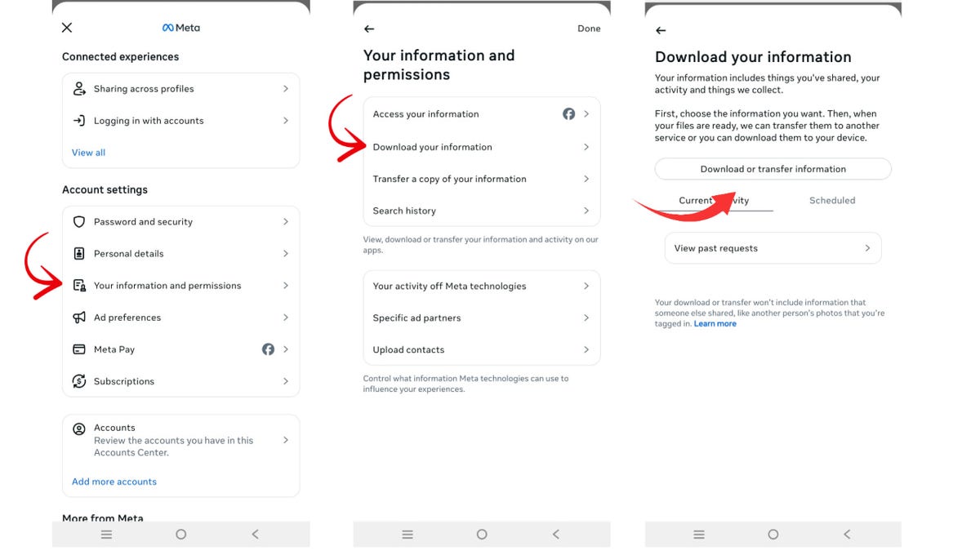Screen dimensions: 980x551
Task: Select the Sharing across profiles icon
Action: [78, 88]
